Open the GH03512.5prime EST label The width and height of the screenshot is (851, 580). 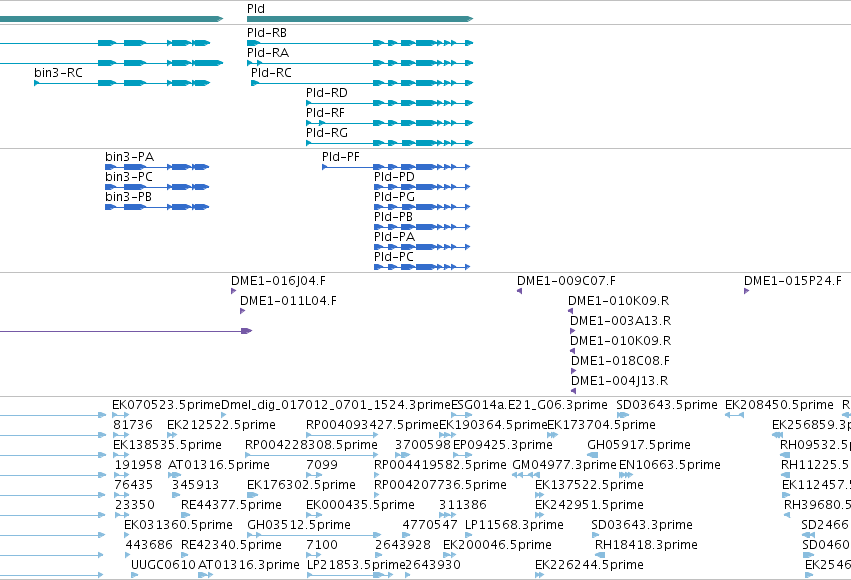point(299,526)
